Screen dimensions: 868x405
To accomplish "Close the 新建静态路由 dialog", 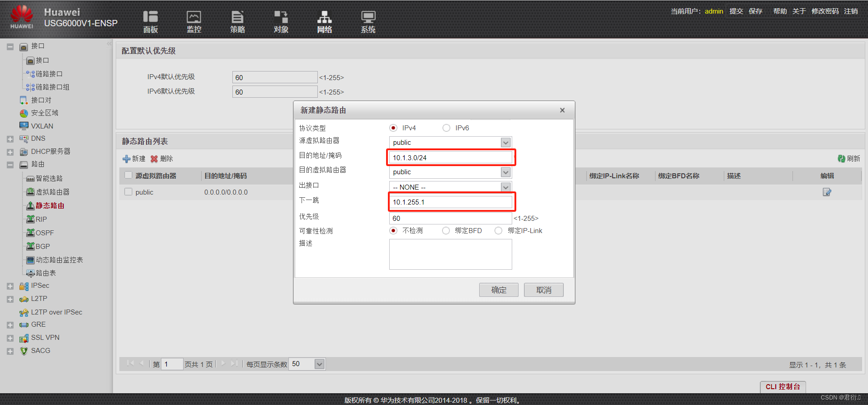I will [x=562, y=110].
